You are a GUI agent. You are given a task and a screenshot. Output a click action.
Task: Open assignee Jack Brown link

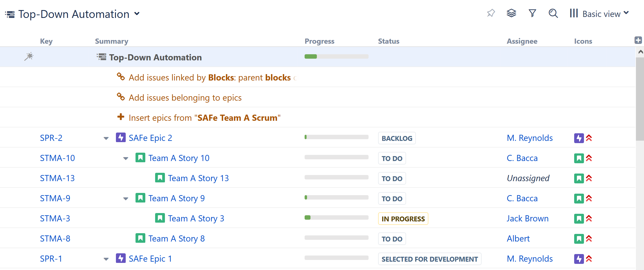(527, 218)
